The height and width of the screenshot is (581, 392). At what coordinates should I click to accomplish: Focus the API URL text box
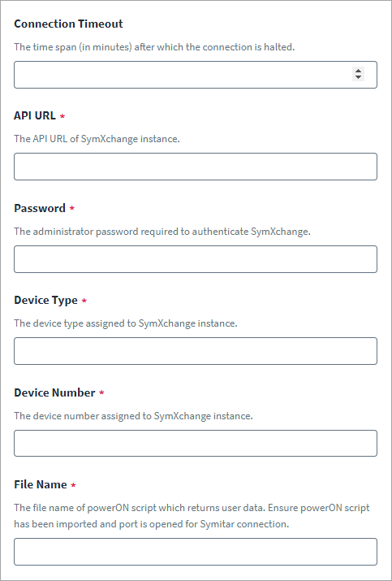click(196, 167)
